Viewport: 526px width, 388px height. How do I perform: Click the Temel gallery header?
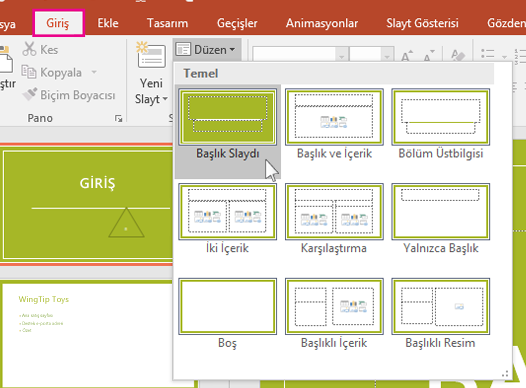click(x=334, y=73)
